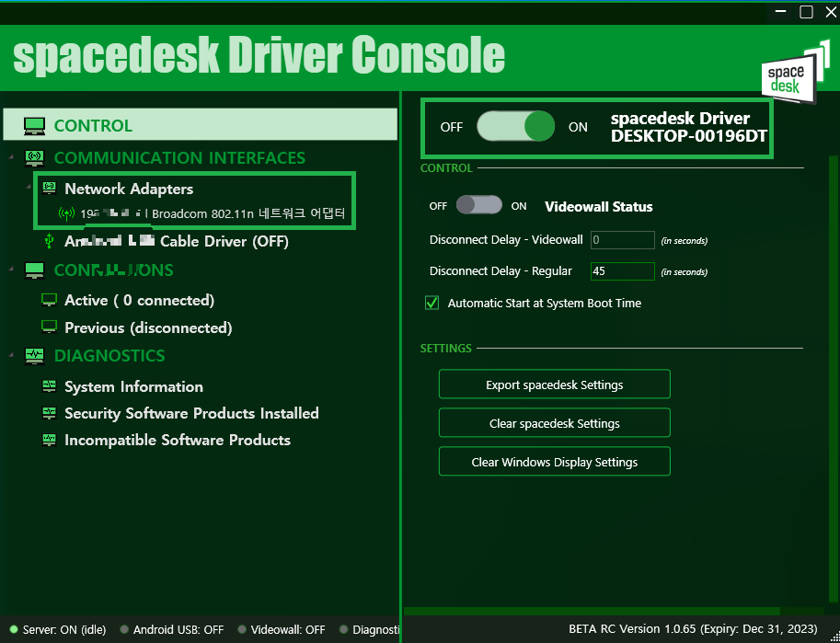Toggle the Videowall Status switch
The height and width of the screenshot is (643, 840).
point(479,205)
